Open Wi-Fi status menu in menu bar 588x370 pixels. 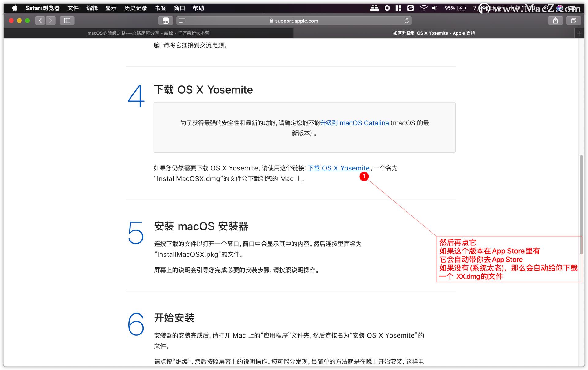(424, 8)
